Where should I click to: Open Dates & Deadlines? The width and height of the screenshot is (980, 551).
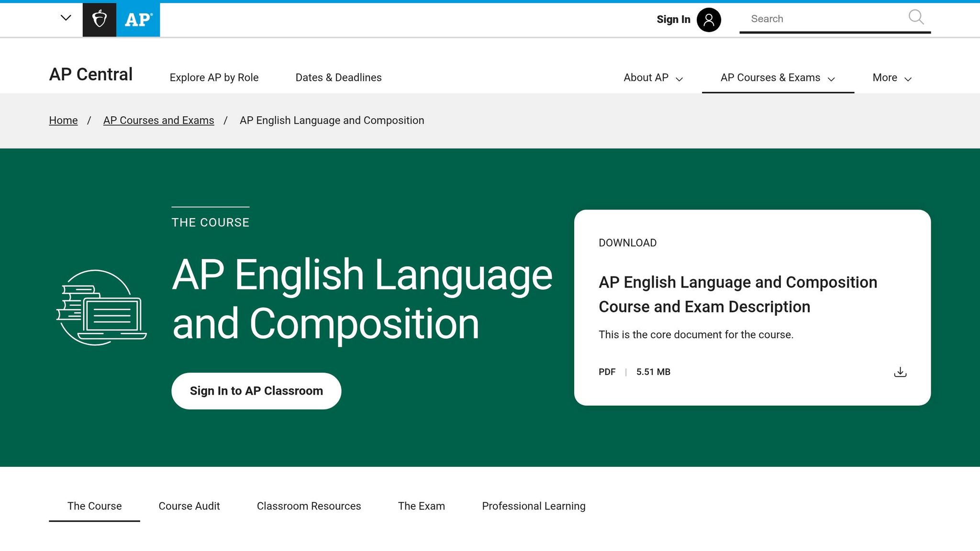(338, 77)
